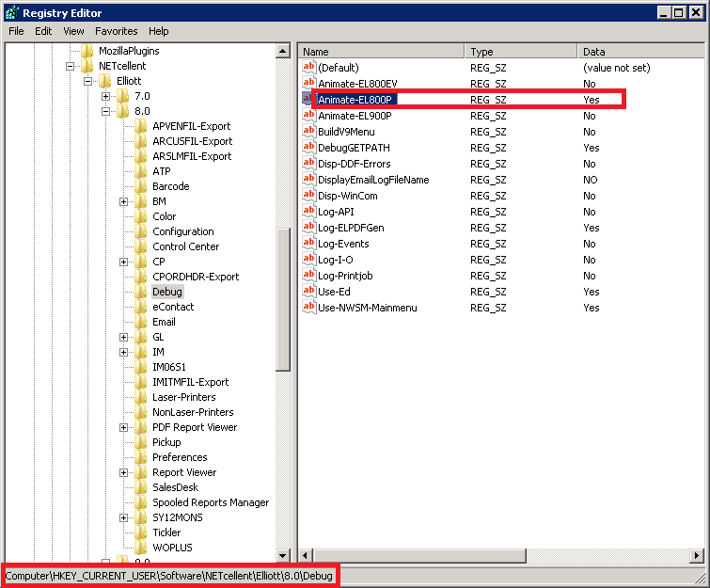
Task: Click the folder icon of MozillaPlugins key
Action: click(x=87, y=51)
